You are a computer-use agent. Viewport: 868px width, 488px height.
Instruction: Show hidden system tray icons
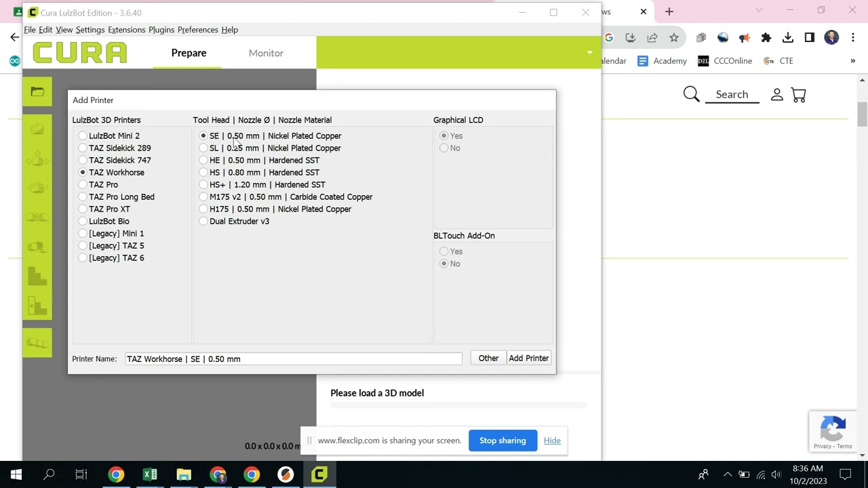point(728,474)
